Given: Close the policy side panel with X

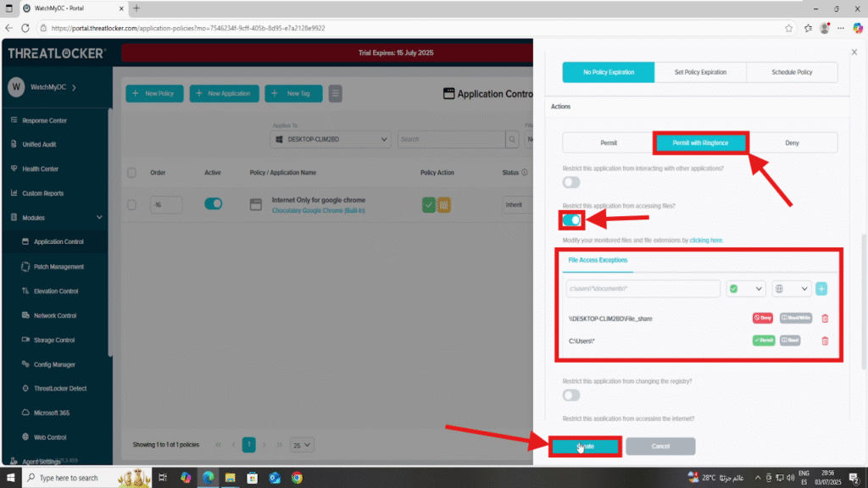Looking at the screenshot, I should (854, 52).
